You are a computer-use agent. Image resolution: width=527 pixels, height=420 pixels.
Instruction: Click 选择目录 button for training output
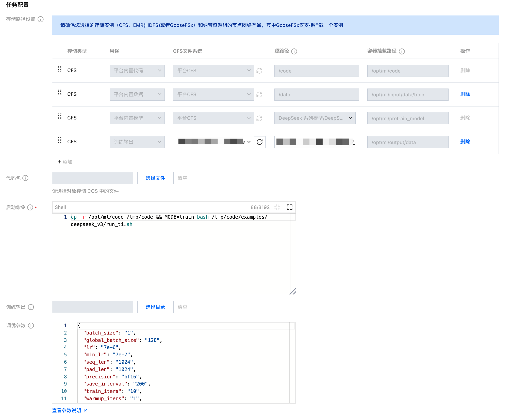click(x=155, y=307)
